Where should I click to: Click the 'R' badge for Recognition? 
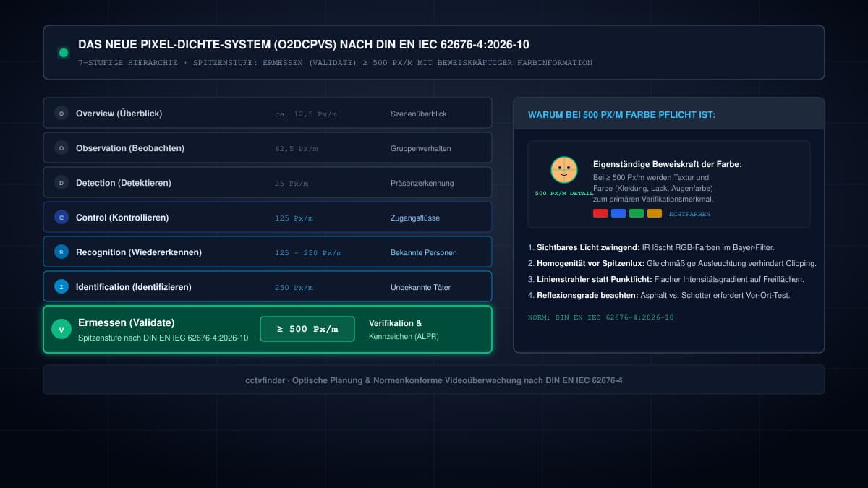point(61,252)
